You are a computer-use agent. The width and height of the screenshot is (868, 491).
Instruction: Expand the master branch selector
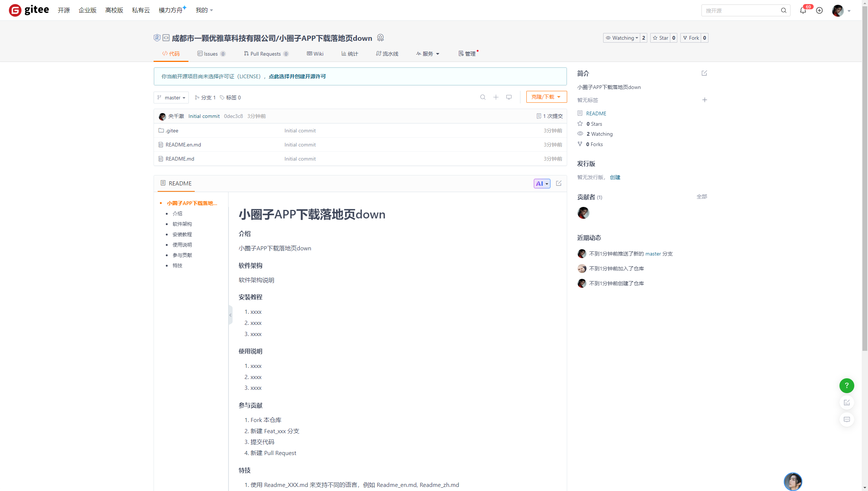point(171,98)
